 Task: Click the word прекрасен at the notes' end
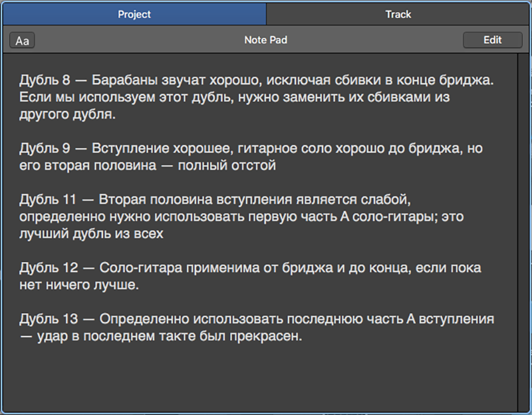click(265, 337)
